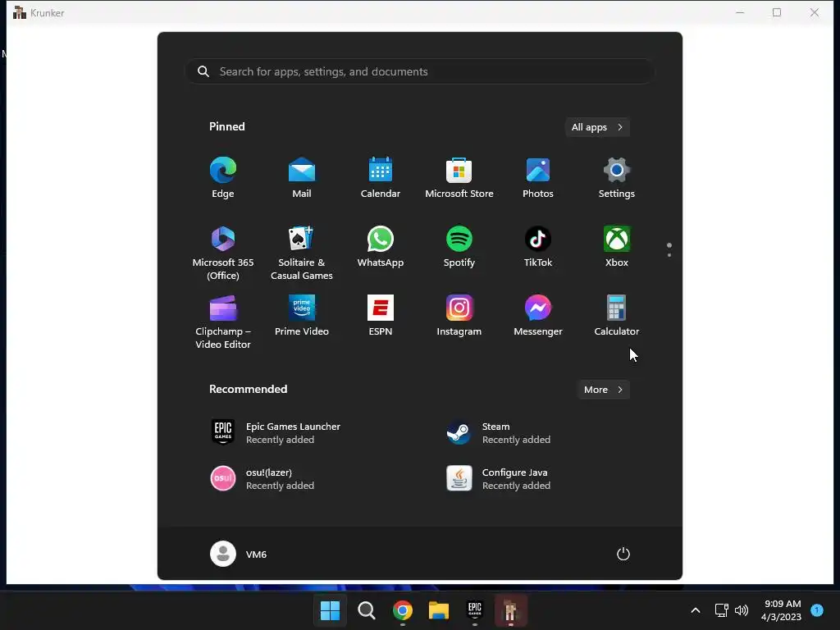Launch Solitaire & Casual Games
The image size is (840, 630).
click(302, 253)
